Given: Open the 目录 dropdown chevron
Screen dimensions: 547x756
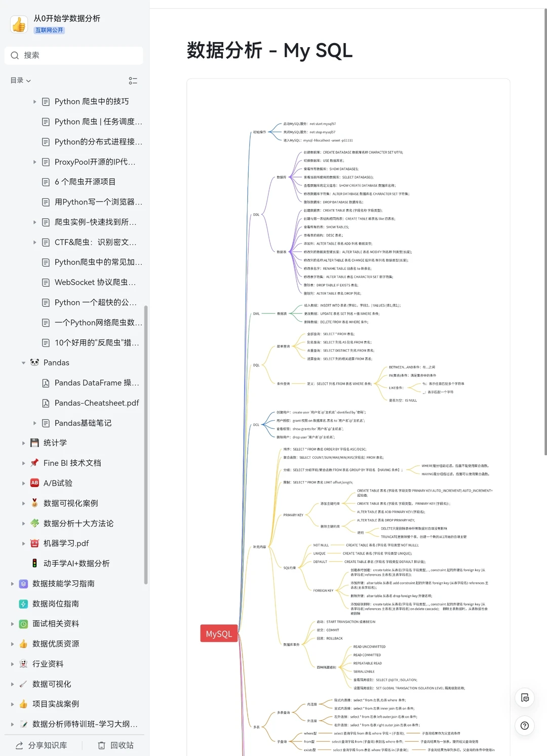Looking at the screenshot, I should tap(29, 81).
